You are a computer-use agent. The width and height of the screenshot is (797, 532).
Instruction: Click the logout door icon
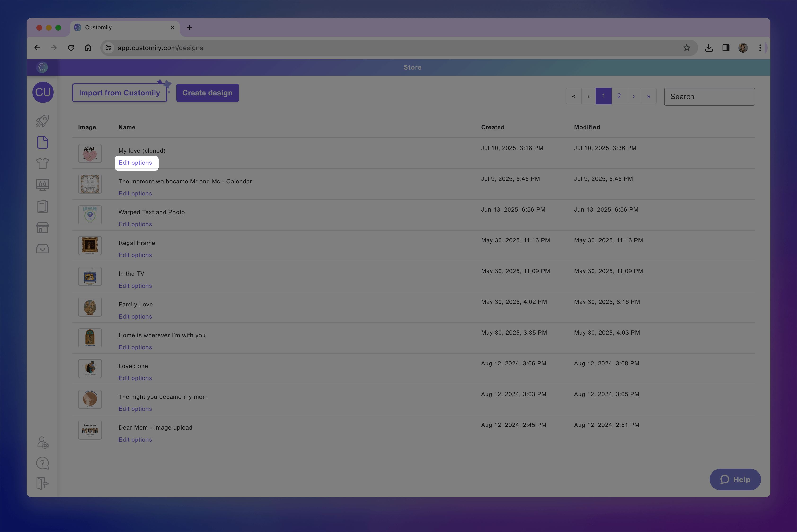[x=42, y=483]
